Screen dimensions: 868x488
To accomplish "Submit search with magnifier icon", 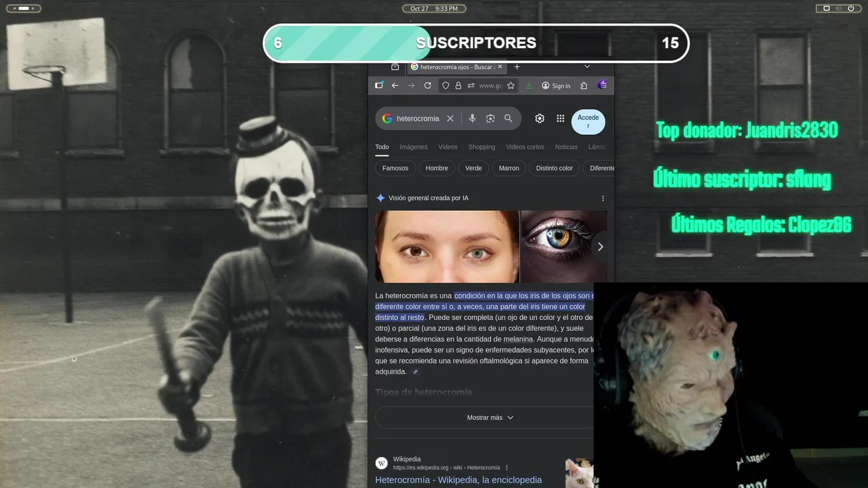I will tap(508, 119).
